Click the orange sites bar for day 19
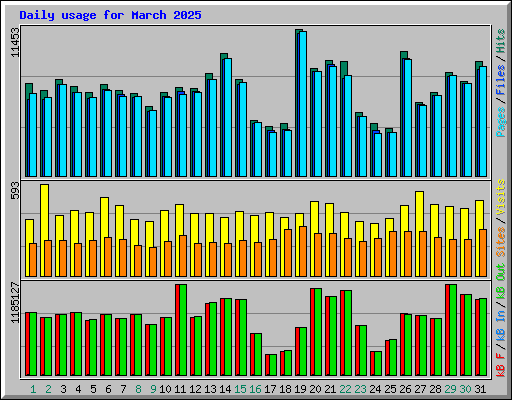Viewport: 512px width, 400px height. [303, 252]
